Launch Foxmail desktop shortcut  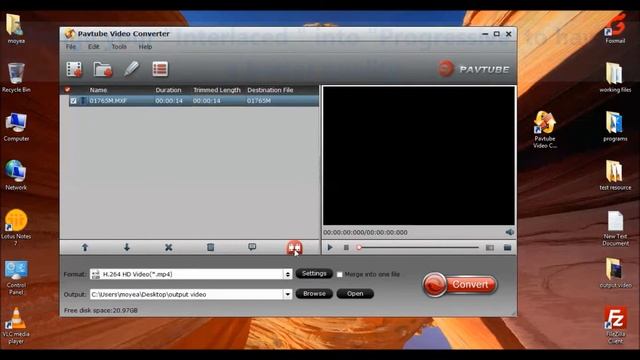616,28
